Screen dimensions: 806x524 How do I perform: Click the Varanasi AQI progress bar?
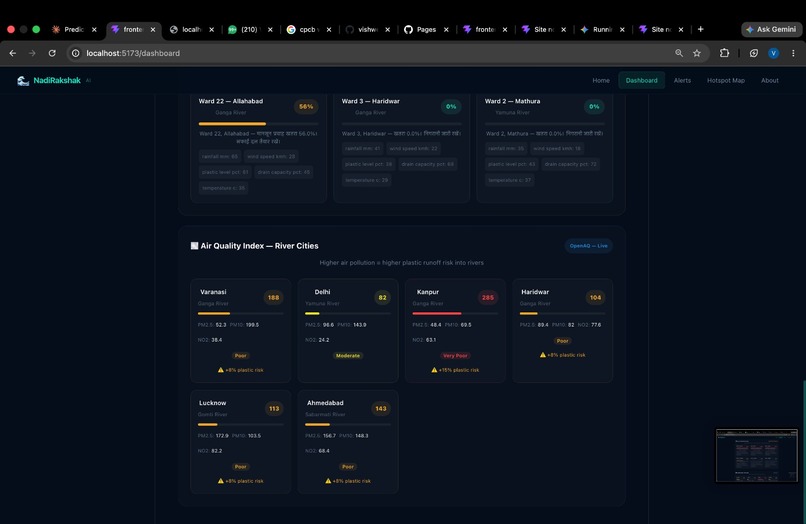coord(240,314)
